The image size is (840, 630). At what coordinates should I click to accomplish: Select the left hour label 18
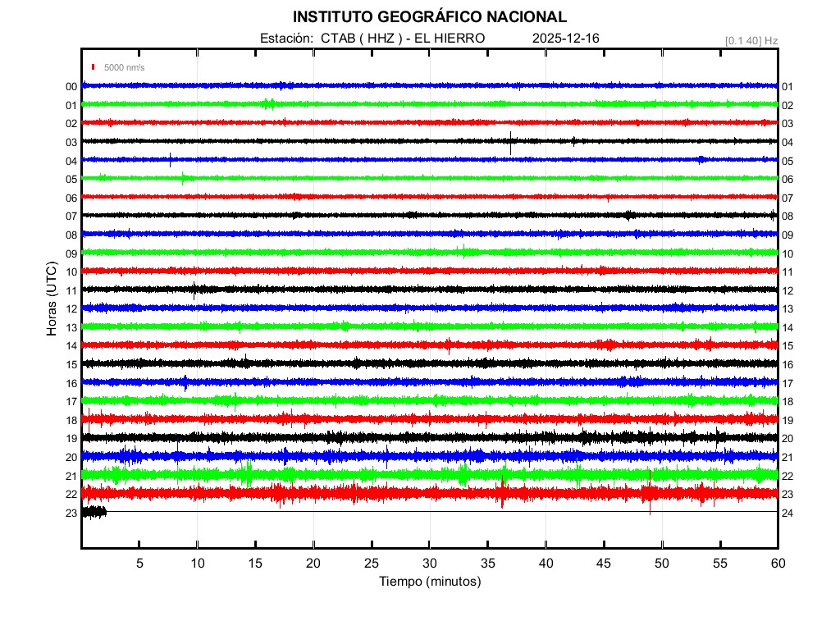[71, 421]
